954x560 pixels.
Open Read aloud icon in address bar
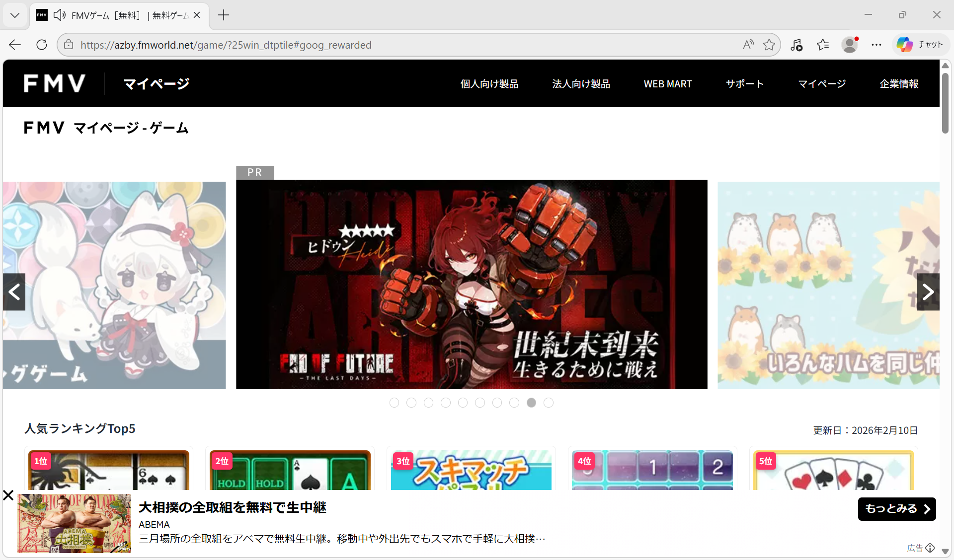(748, 45)
